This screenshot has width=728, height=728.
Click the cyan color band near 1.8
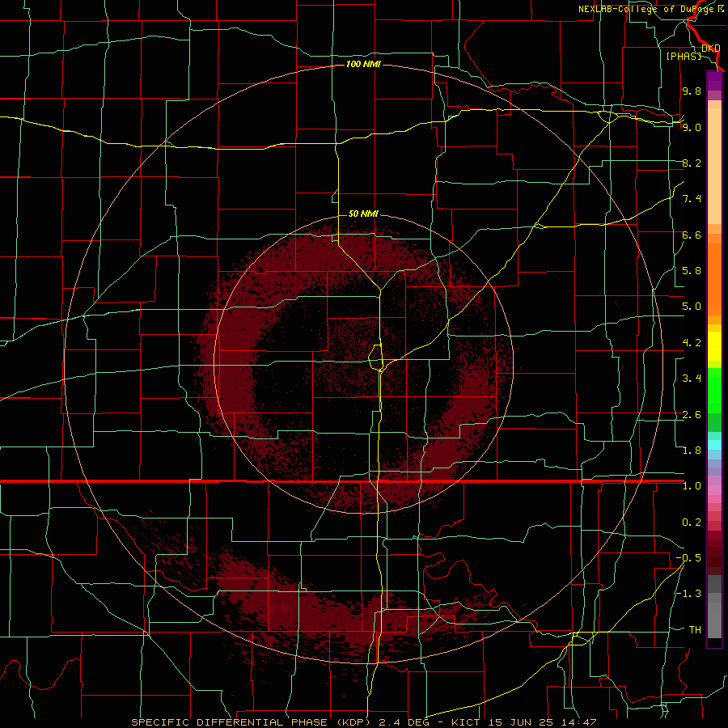click(714, 445)
